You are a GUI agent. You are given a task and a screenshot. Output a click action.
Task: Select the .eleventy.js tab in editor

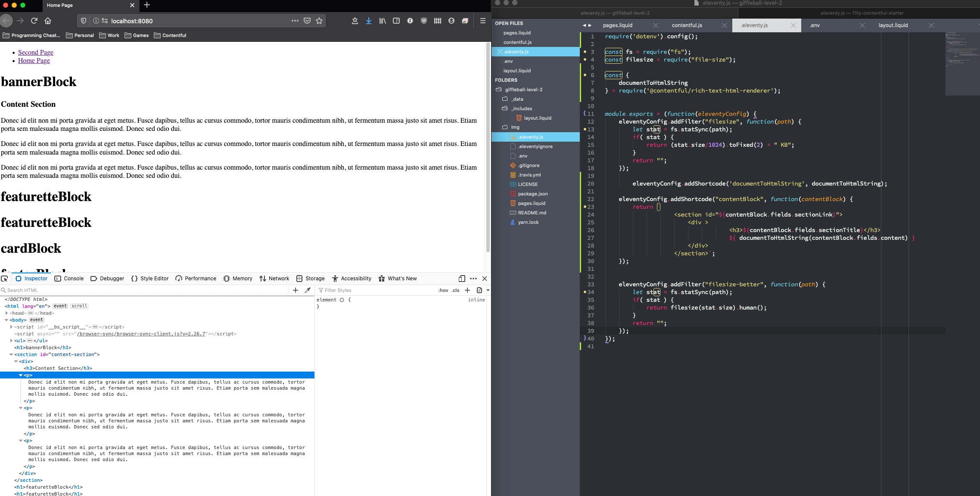[x=754, y=25]
